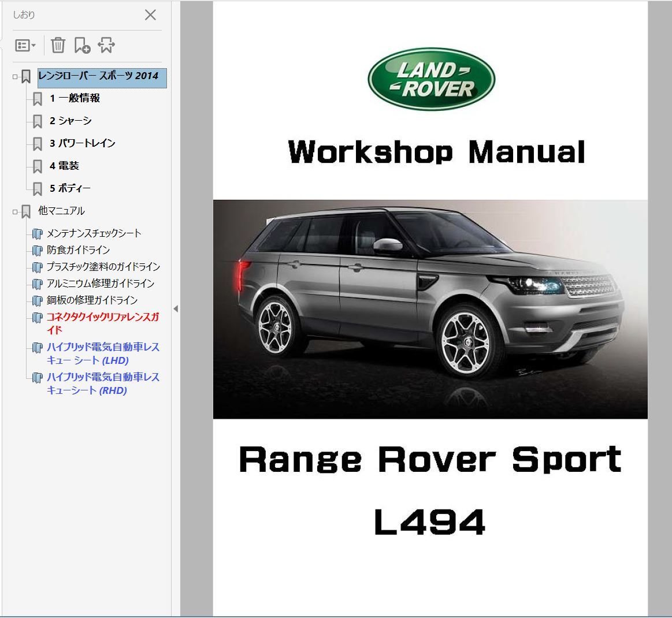Add a new bookmark icon
Image resolution: width=672 pixels, height=618 pixels.
coord(82,45)
